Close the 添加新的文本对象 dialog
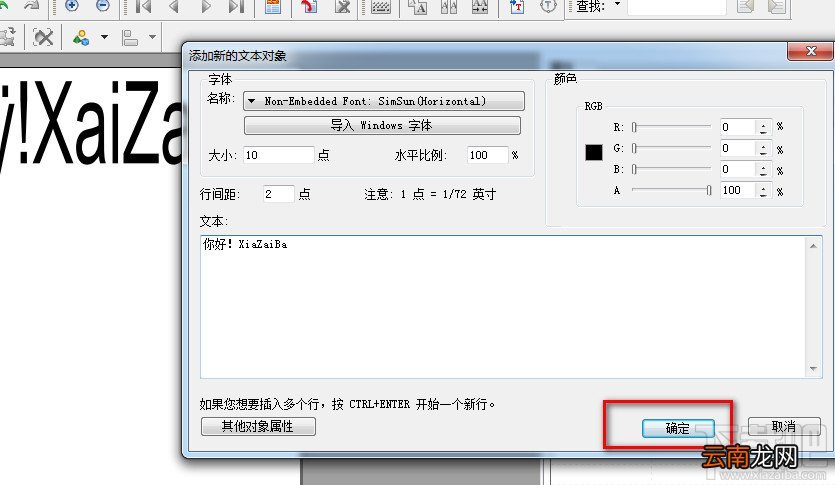 pyautogui.click(x=811, y=51)
